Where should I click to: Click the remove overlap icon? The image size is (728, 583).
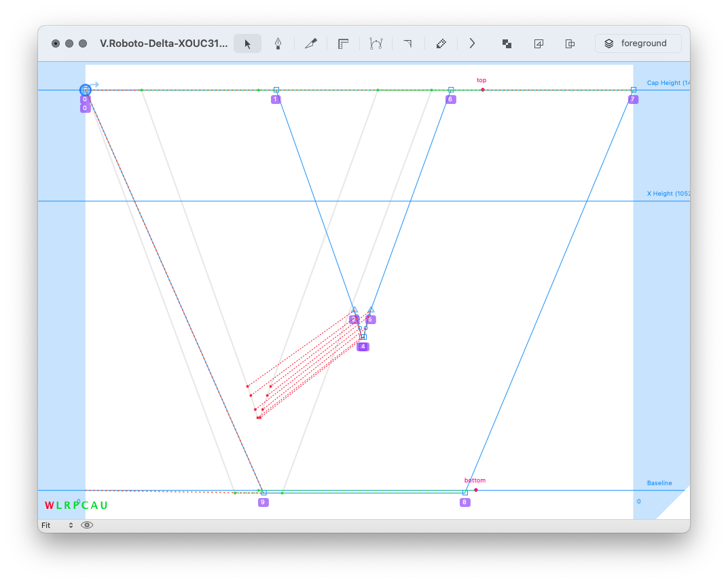(x=507, y=43)
